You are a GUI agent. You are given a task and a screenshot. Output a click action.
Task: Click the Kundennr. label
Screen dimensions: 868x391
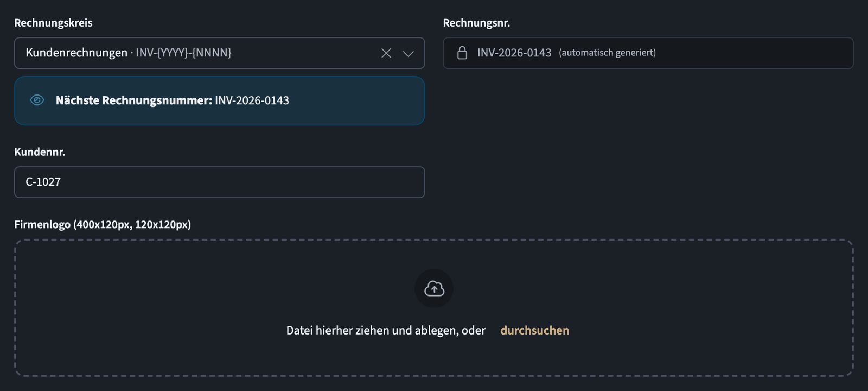pyautogui.click(x=40, y=152)
